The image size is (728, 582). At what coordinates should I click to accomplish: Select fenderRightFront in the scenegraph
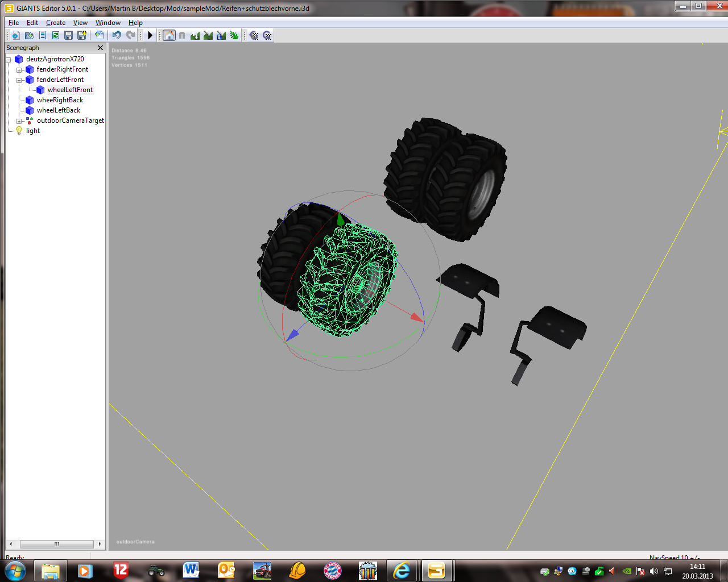coord(63,69)
